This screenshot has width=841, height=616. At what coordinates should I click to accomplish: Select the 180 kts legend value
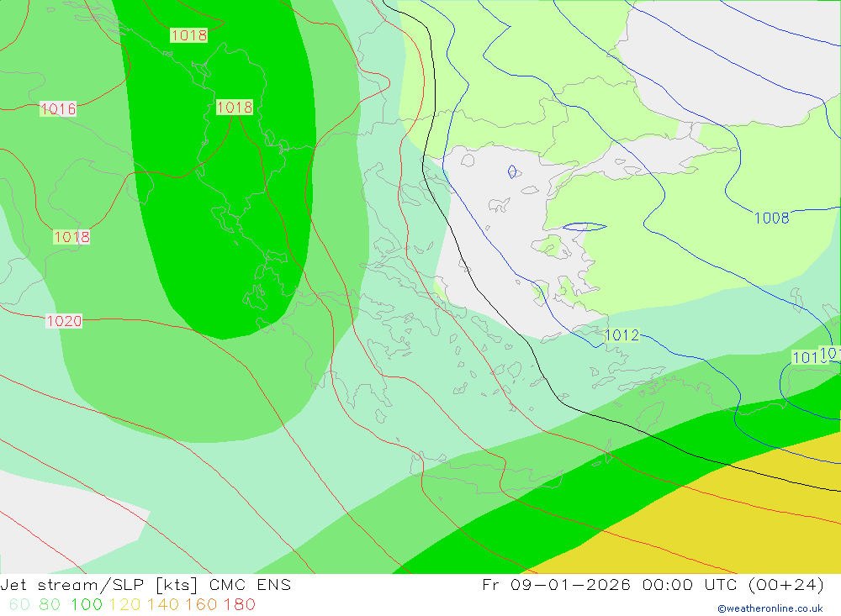(x=239, y=605)
